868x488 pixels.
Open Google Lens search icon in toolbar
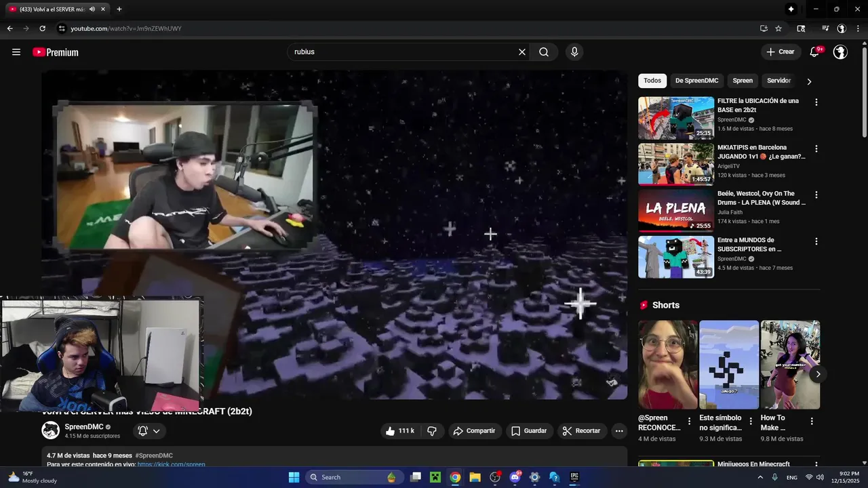click(801, 28)
